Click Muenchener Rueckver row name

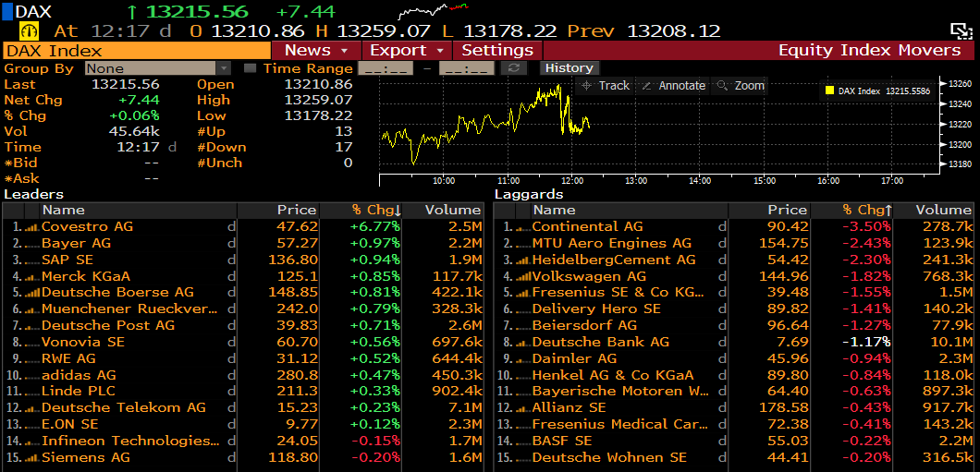point(130,309)
